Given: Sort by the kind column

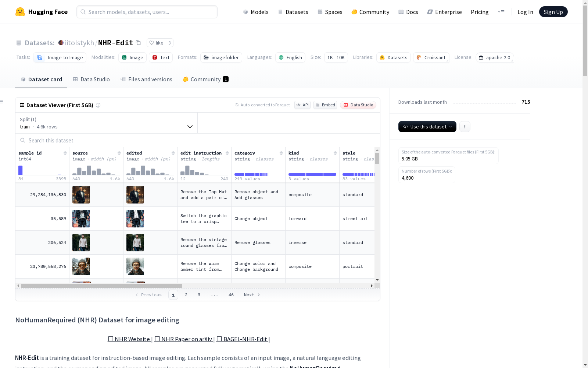Looking at the screenshot, I should 335,153.
